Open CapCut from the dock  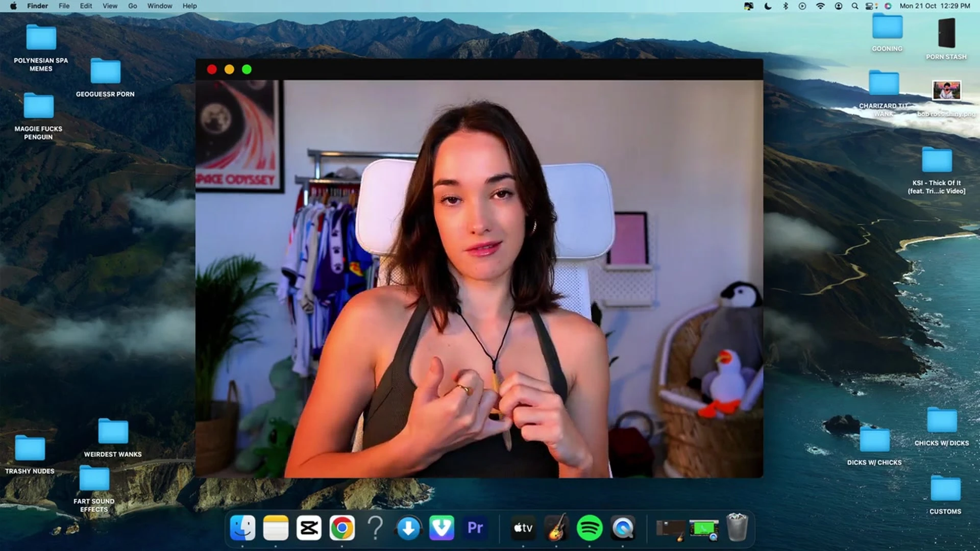pos(309,528)
